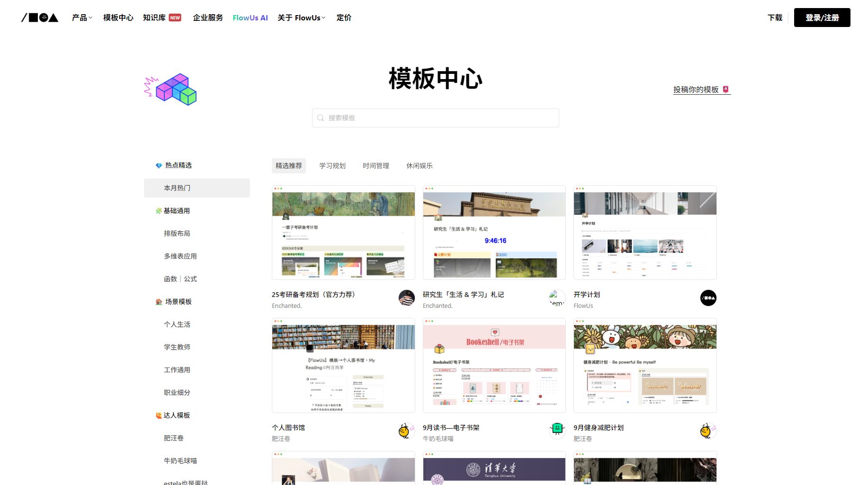Open 模板中心 from the navigation bar
Image resolution: width=868 pixels, height=485 pixels.
pyautogui.click(x=117, y=18)
